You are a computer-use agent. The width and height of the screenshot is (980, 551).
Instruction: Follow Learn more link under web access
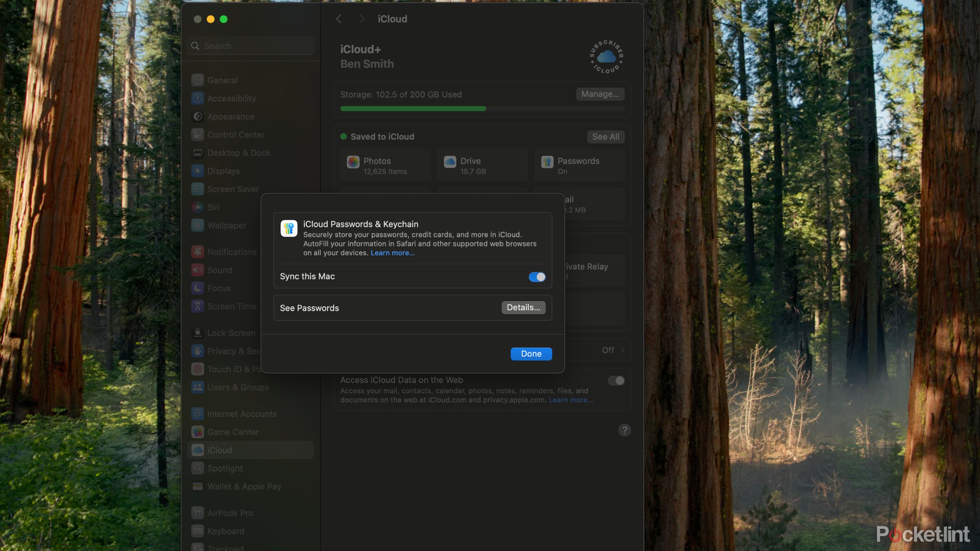click(x=571, y=400)
